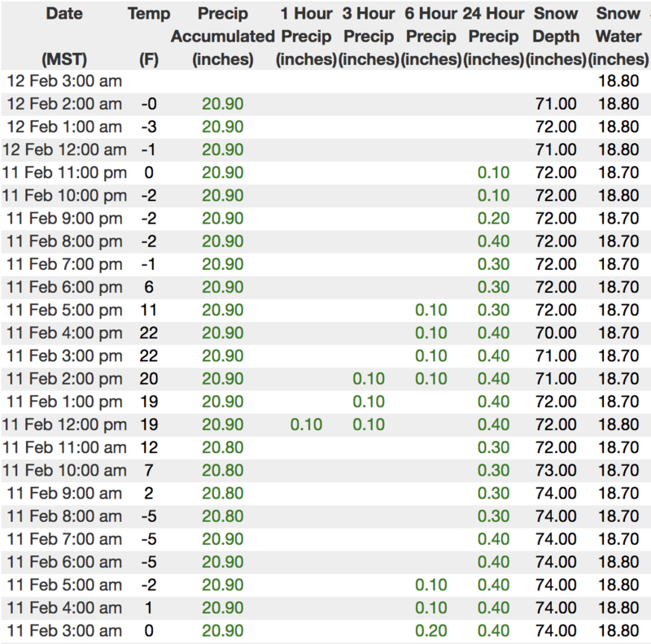Click the 11 Feb 10:00 am accumulated precip
The height and width of the screenshot is (644, 651).
pyautogui.click(x=223, y=470)
